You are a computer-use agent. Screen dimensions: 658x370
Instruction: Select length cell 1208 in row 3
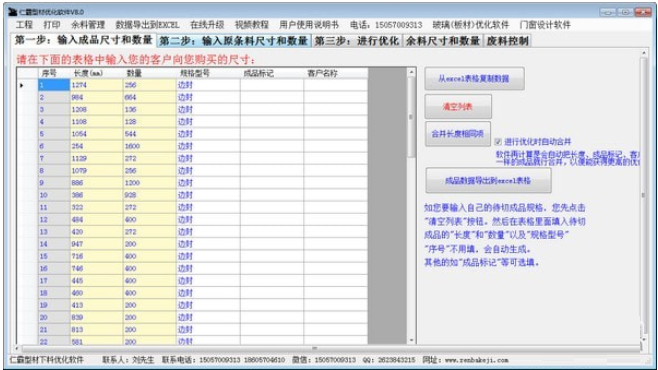pos(97,109)
